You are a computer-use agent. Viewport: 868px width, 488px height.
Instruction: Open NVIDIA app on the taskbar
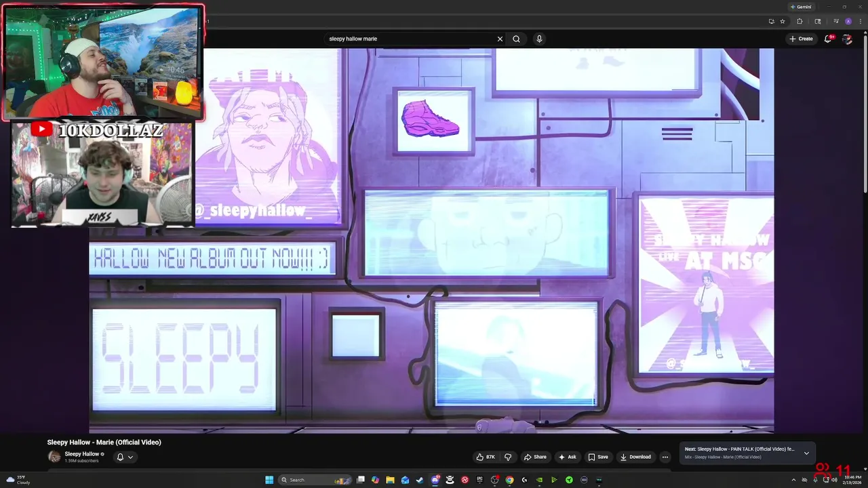539,480
